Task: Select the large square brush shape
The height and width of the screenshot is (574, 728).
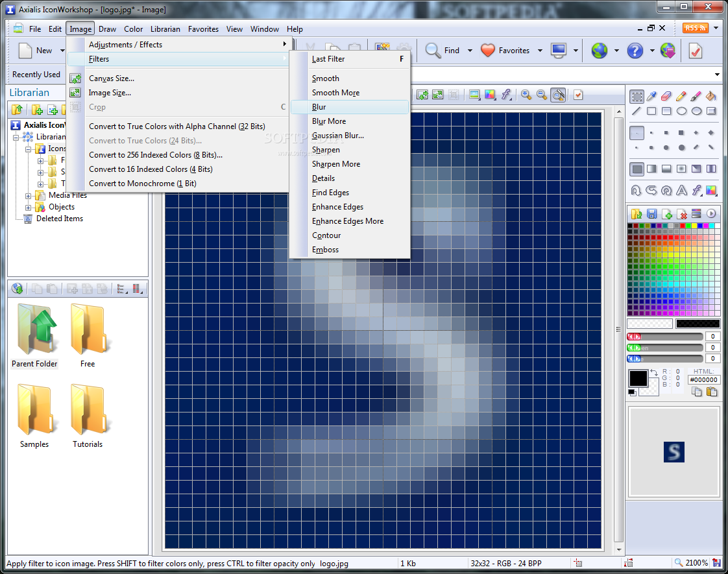Action: 681,133
